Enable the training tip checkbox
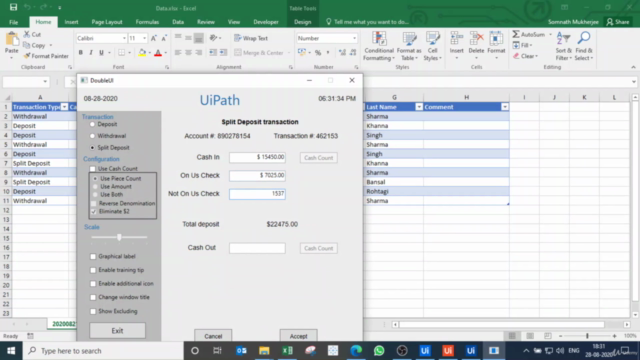 [x=93, y=270]
